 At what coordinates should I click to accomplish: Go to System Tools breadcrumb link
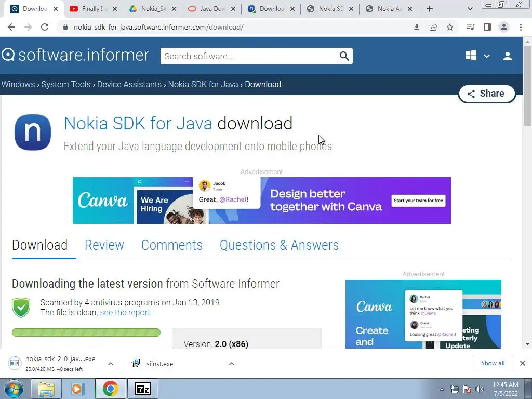(66, 84)
